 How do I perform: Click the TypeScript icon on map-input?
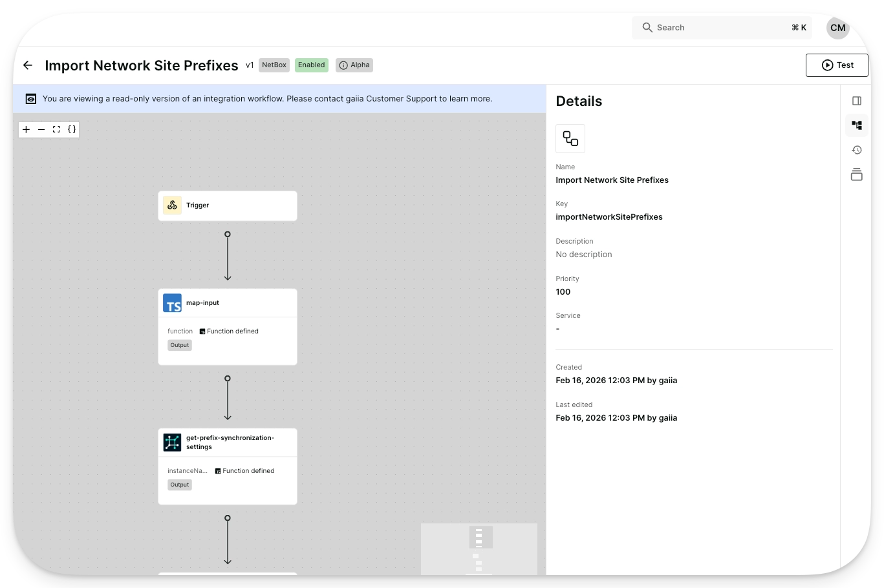pos(172,303)
